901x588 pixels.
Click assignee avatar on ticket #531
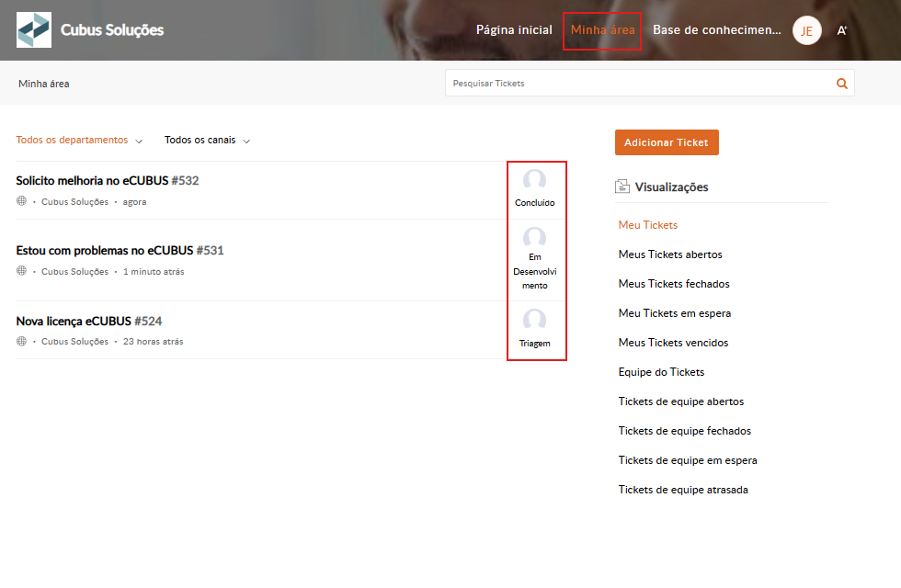point(534,239)
